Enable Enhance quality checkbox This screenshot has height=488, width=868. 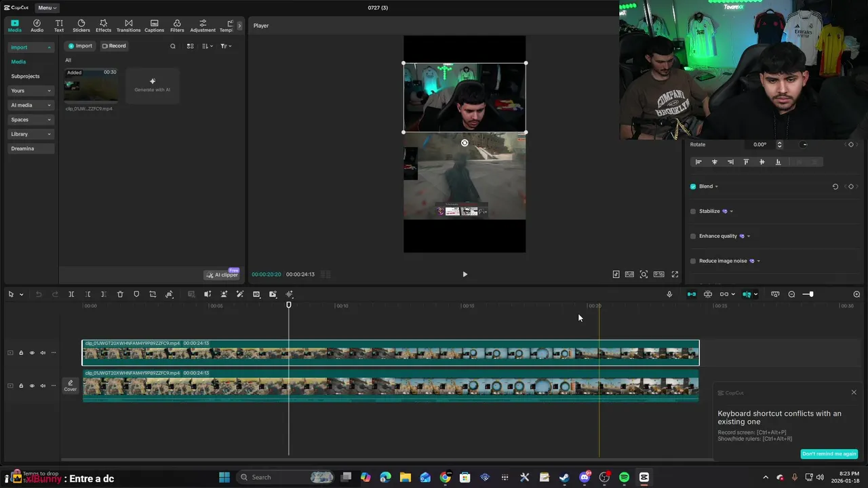pyautogui.click(x=693, y=236)
